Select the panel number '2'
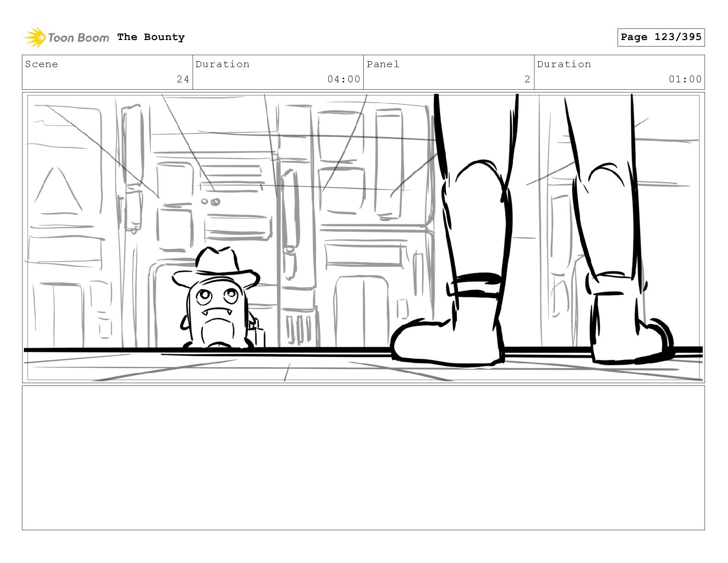 [528, 79]
